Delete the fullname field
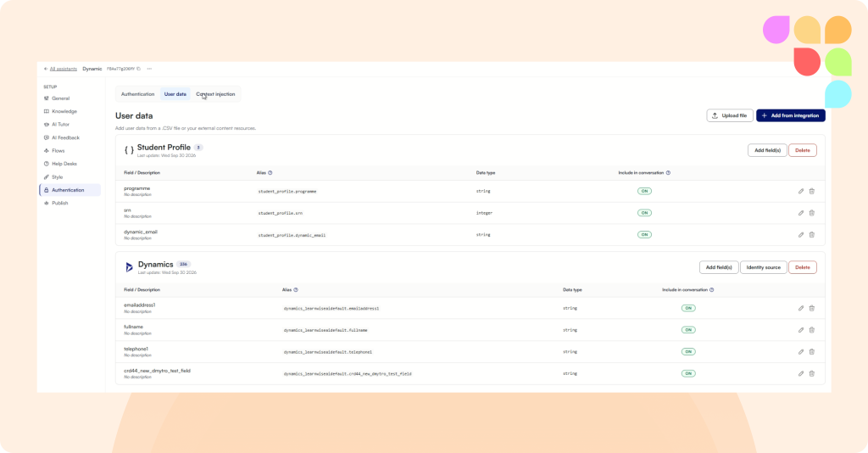Screen dimensions: 868x453 click(812, 330)
